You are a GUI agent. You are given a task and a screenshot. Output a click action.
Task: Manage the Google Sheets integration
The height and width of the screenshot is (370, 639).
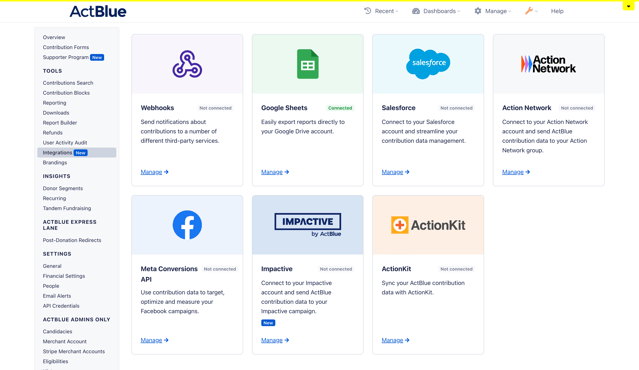pyautogui.click(x=275, y=172)
